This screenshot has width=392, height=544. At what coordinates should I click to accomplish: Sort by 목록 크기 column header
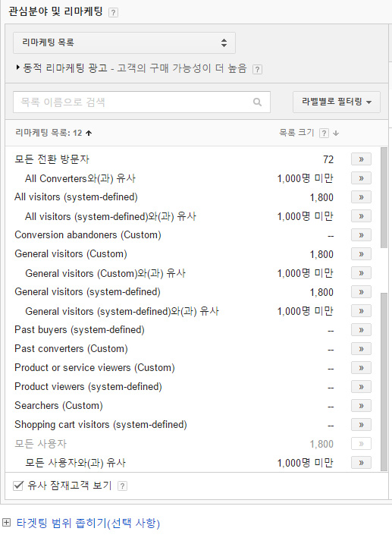296,133
